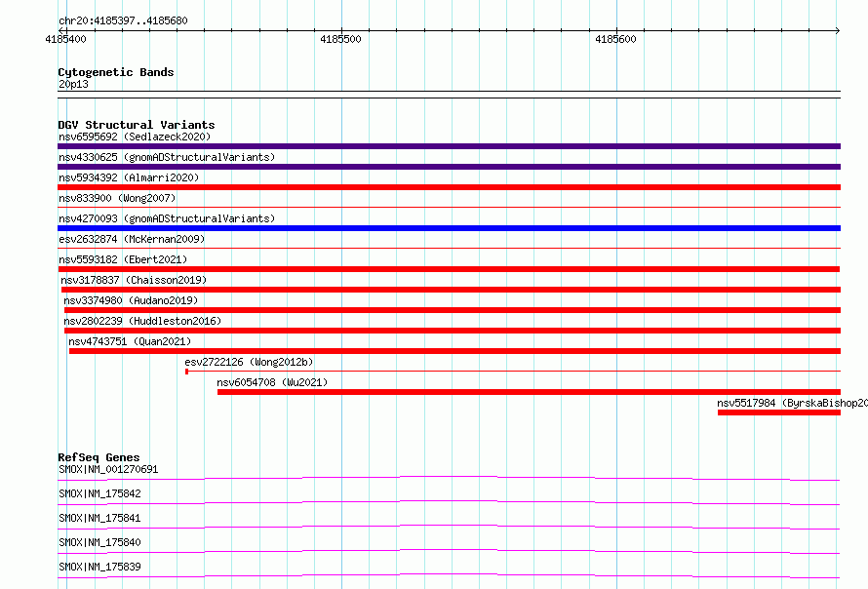Click the red bar under nsv6054708
The width and height of the screenshot is (868, 589).
pos(530,392)
